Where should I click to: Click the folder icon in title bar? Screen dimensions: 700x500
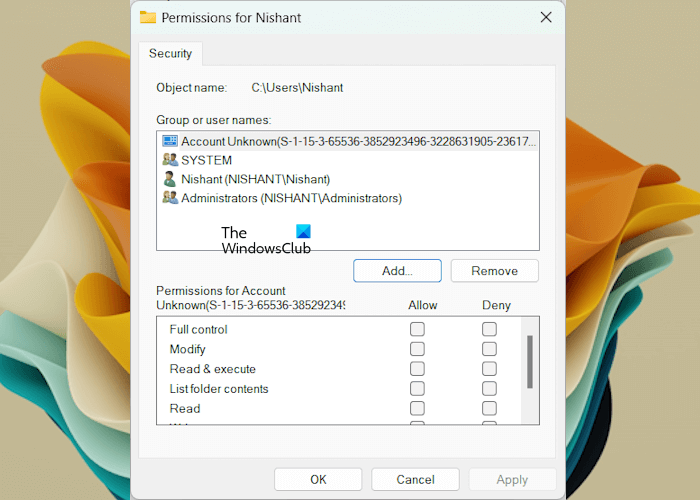148,17
